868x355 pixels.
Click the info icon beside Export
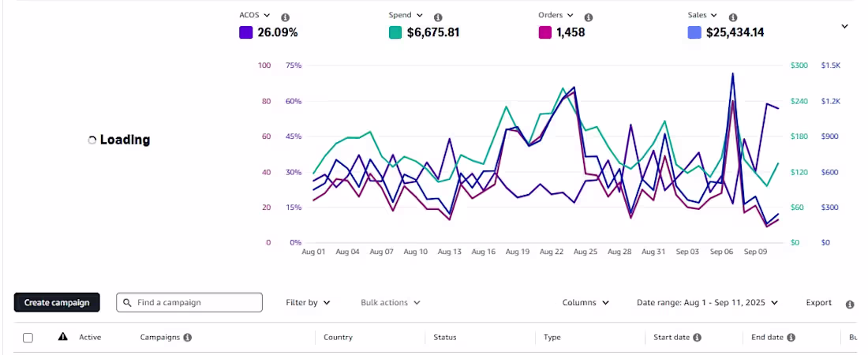(850, 305)
